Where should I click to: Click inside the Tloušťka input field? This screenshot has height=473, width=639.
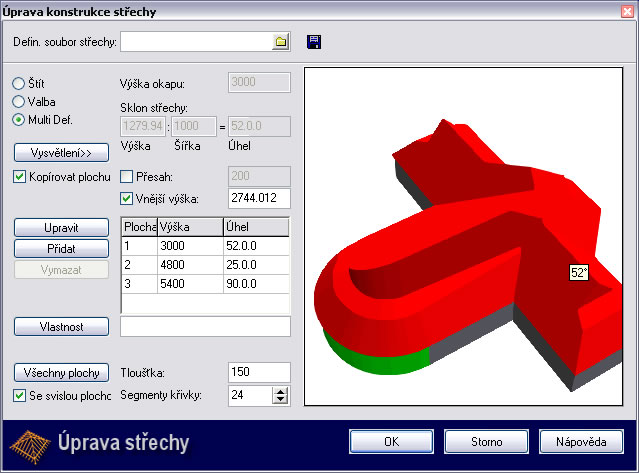(258, 373)
